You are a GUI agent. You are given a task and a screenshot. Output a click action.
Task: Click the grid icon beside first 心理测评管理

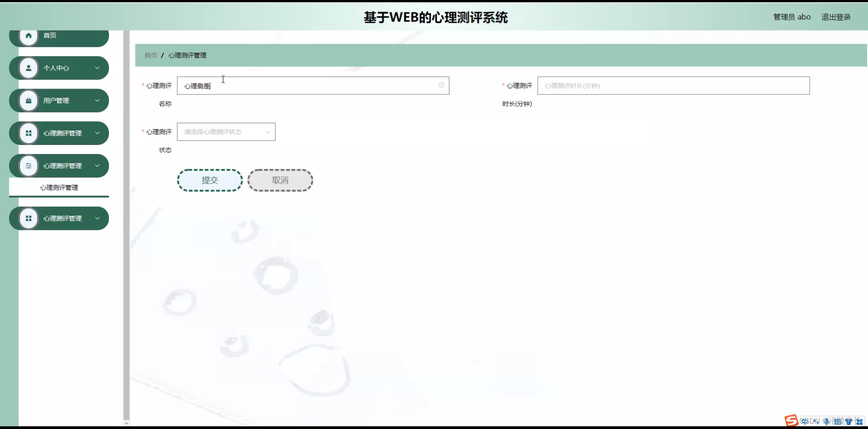(28, 133)
